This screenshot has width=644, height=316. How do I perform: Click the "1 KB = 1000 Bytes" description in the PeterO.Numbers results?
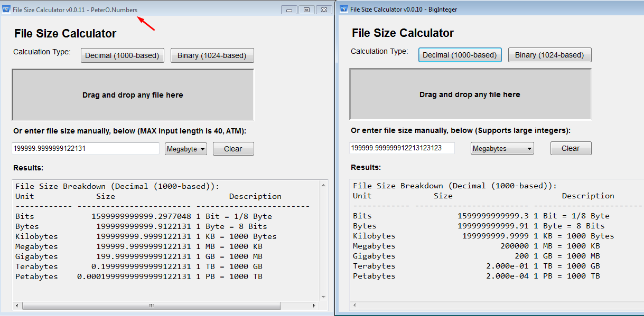point(237,236)
